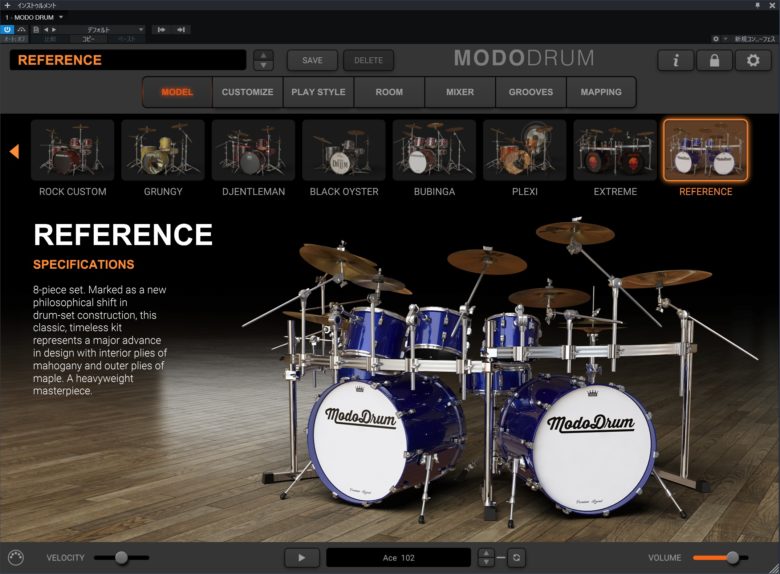Click the first sidechain routing arrow icon
This screenshot has height=574, width=780.
point(161,29)
